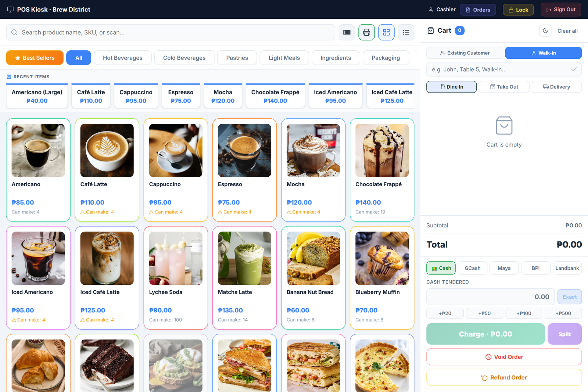Filter by Packaging category
This screenshot has height=392, width=588.
click(x=386, y=58)
